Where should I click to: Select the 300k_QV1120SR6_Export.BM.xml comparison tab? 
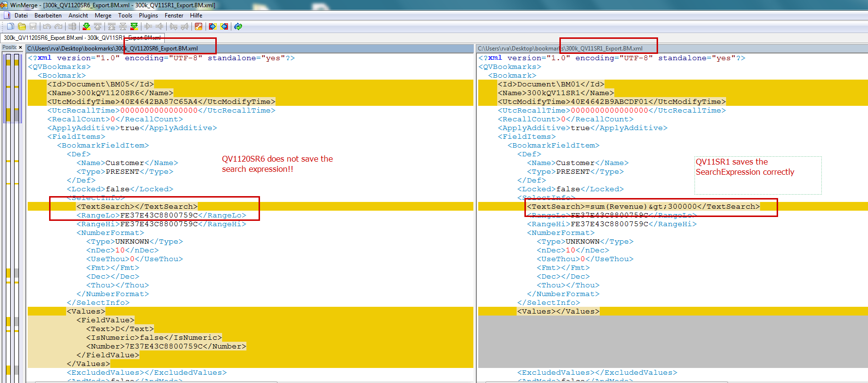(x=83, y=38)
